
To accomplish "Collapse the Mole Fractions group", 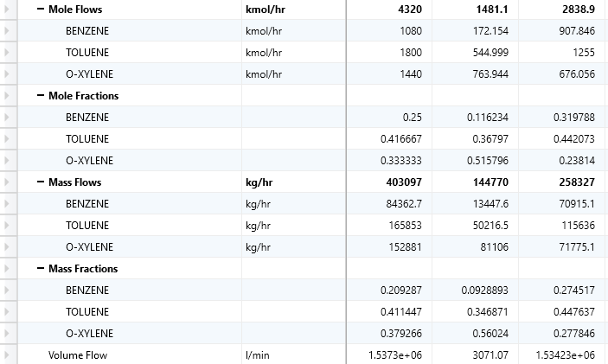I will (x=41, y=95).
